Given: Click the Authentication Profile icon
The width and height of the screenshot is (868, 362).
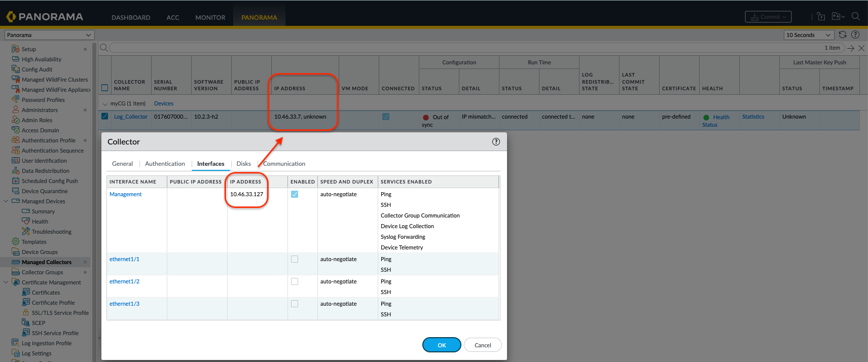Looking at the screenshot, I should [x=15, y=140].
